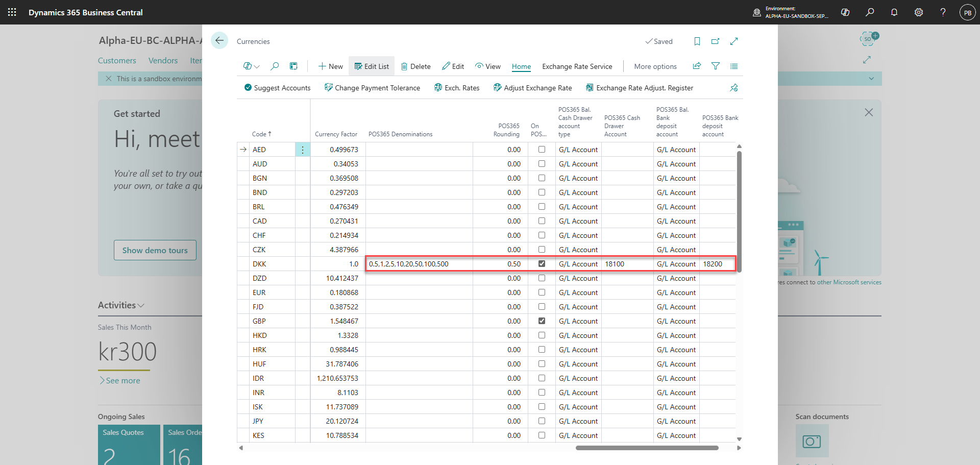Share the Currencies page

(697, 66)
